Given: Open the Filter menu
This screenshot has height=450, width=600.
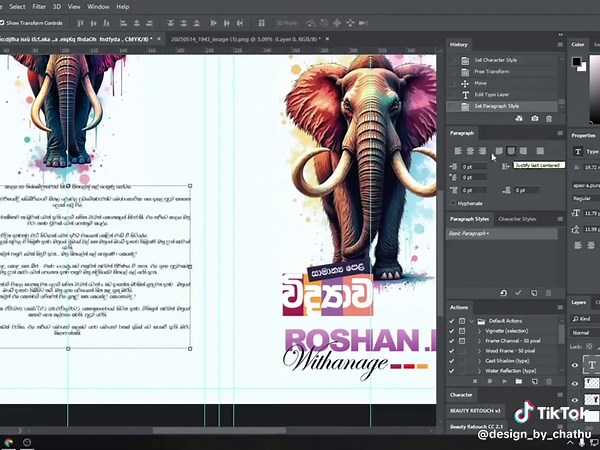Looking at the screenshot, I should click(x=39, y=7).
